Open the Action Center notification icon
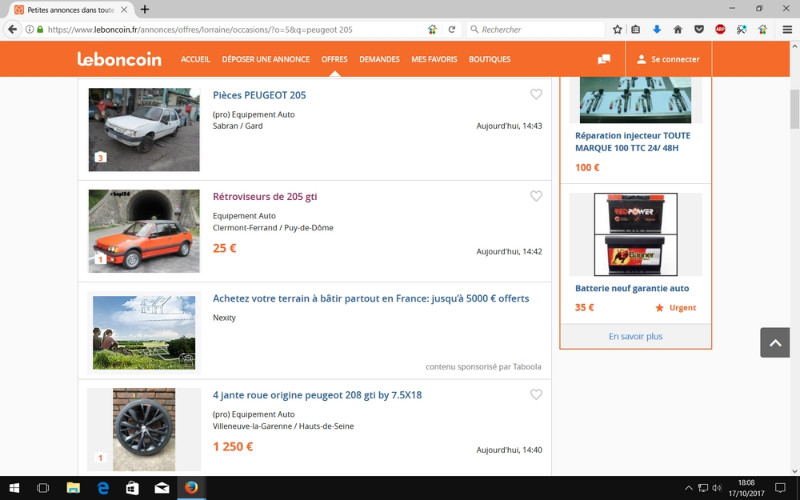The height and width of the screenshot is (500, 800). click(x=780, y=488)
